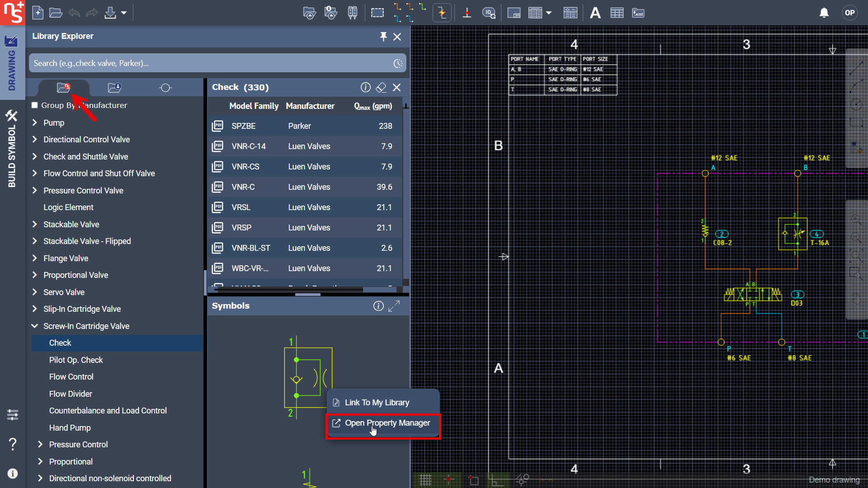
Task: Open the notifications bell
Action: coord(824,13)
